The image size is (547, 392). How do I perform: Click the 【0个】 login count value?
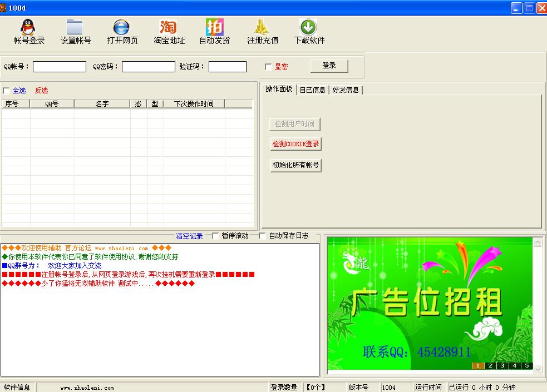(316, 387)
